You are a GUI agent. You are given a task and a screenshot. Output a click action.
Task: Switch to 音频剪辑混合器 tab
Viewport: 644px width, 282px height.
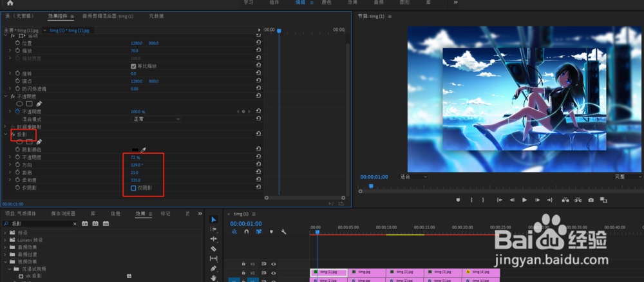coord(108,16)
